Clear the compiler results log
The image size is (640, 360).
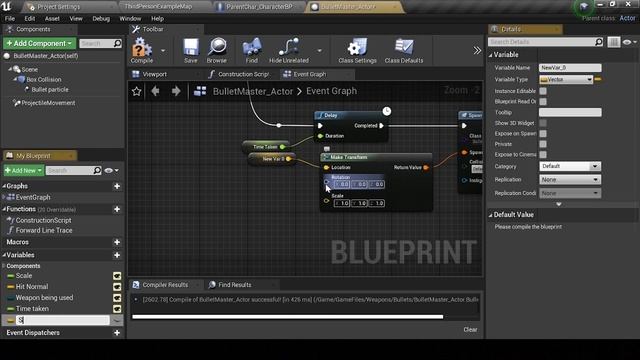click(470, 329)
